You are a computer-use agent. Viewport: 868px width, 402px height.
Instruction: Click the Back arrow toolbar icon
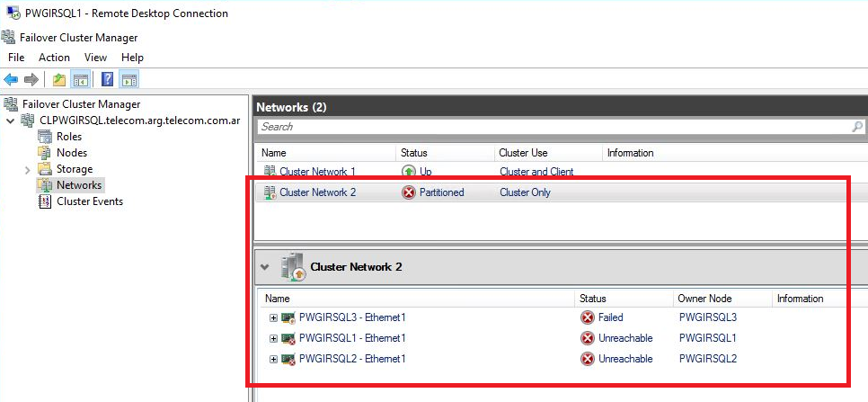coord(11,80)
